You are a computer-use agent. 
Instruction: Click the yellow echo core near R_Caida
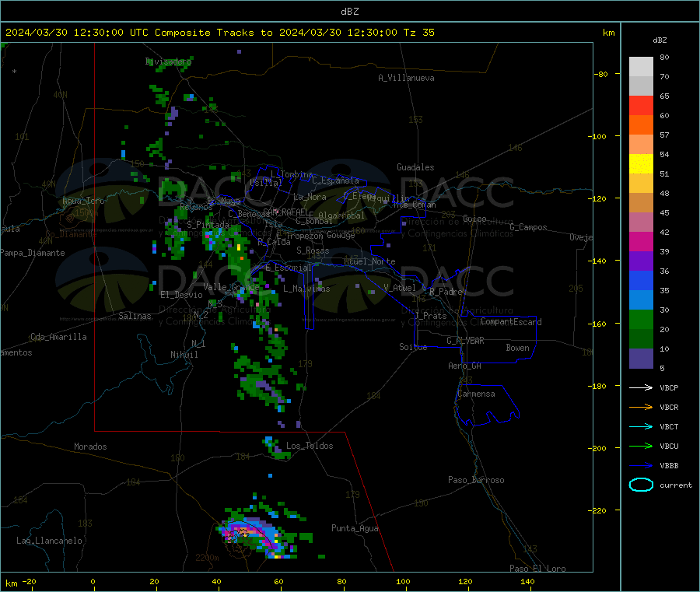pos(239,247)
